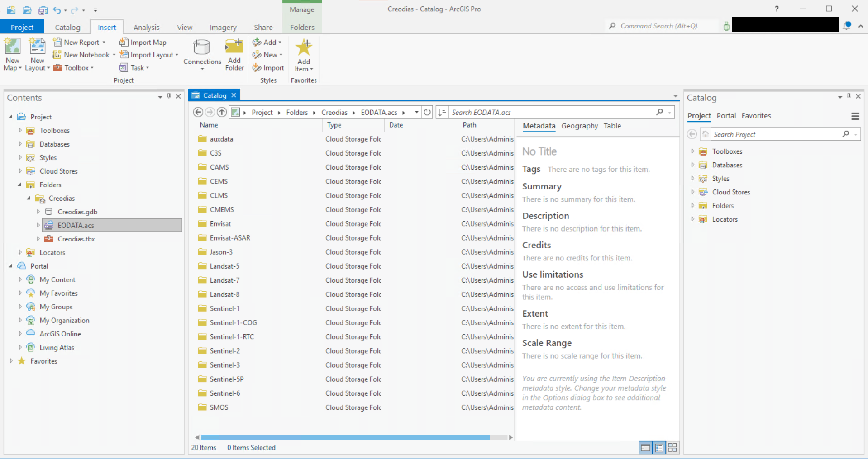Click the Portal tab in the Catalog pane
This screenshot has height=459, width=868.
[726, 116]
